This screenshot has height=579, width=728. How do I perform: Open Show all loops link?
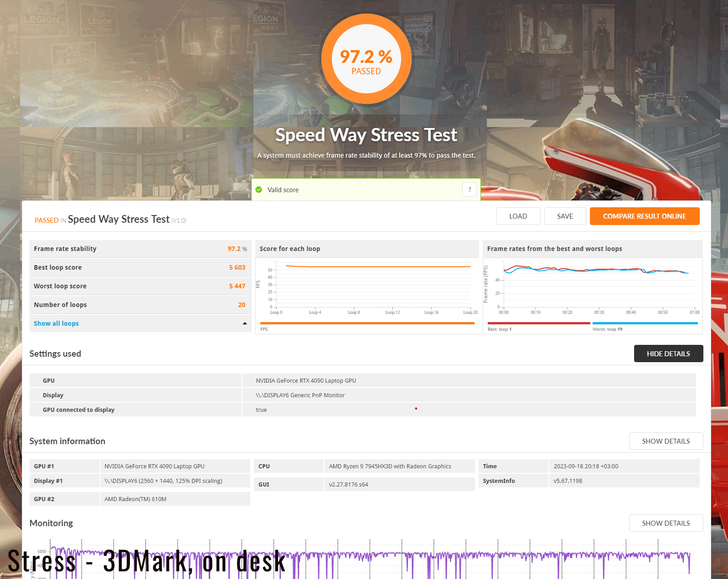click(56, 323)
